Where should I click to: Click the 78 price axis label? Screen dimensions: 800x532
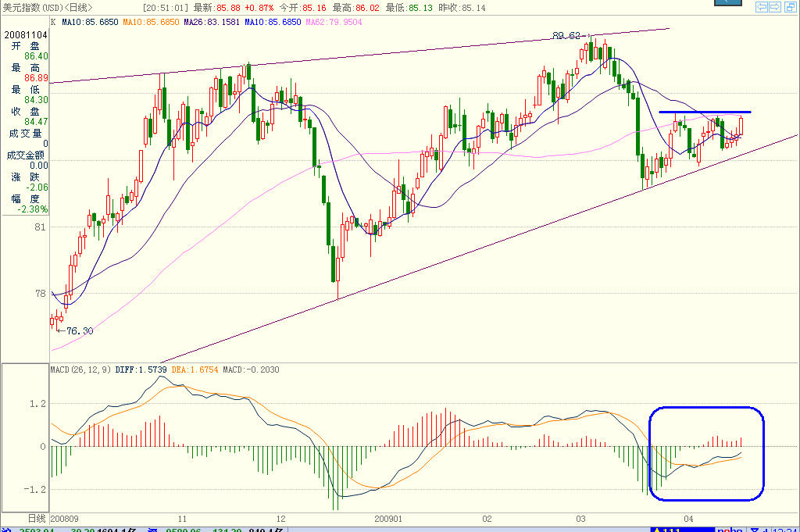[x=41, y=293]
